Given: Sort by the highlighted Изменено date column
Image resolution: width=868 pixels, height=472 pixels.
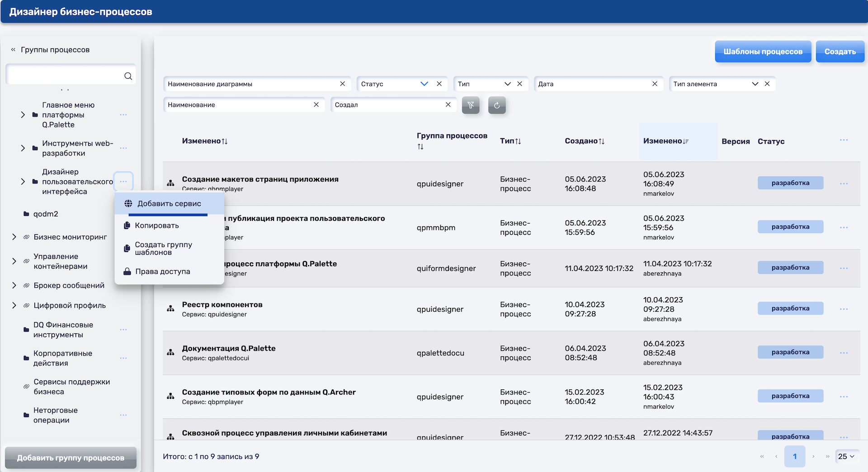Looking at the screenshot, I should (x=666, y=141).
